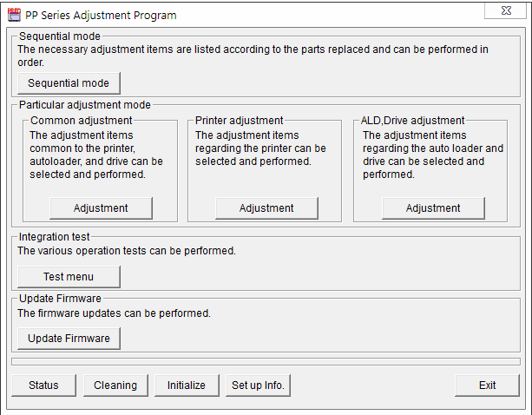The image size is (532, 415).
Task: Click the Particular adjustment mode group label
Action: tap(84, 105)
